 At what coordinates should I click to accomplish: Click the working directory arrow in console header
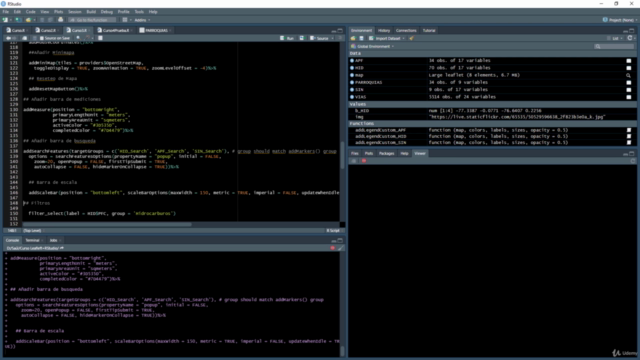coord(62,248)
